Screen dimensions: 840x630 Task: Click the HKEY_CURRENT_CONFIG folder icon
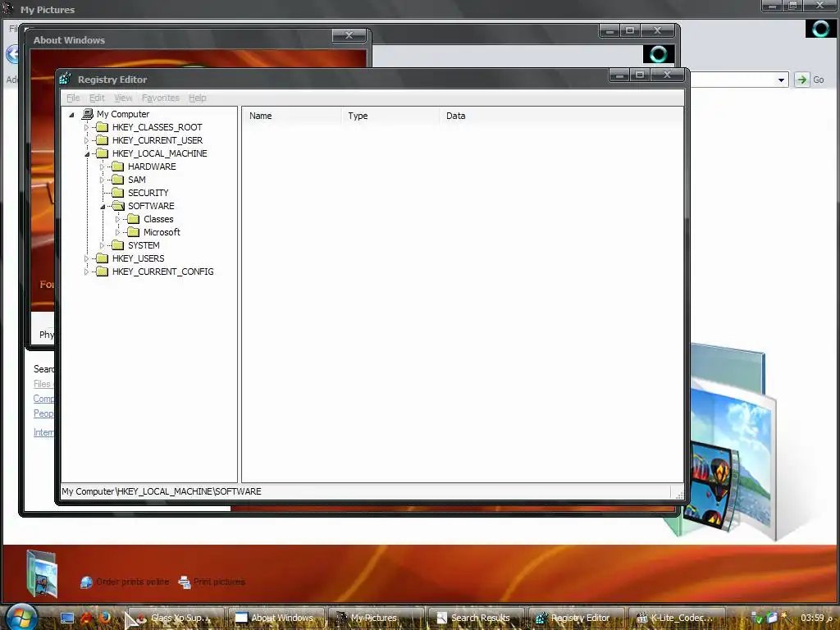[x=102, y=271]
